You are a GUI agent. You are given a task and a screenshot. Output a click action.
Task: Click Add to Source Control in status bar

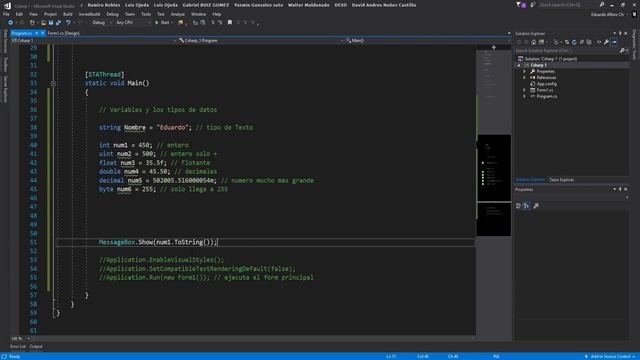click(x=611, y=356)
